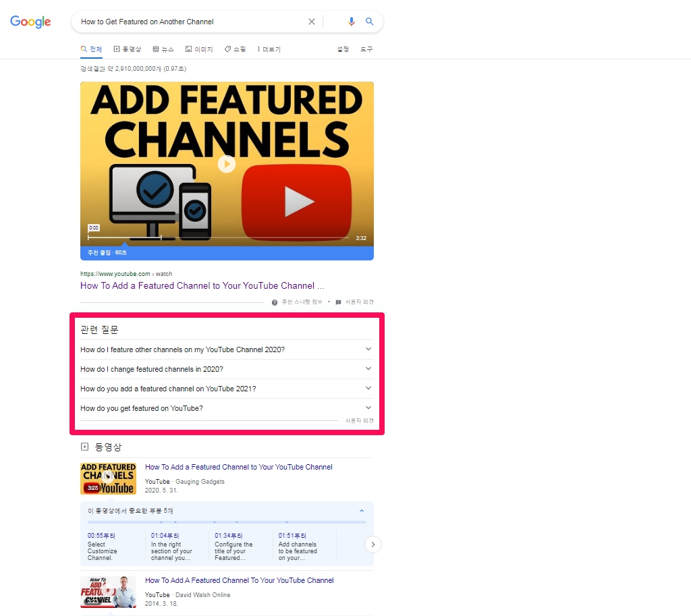The width and height of the screenshot is (691, 616).
Task: Expand How do you get featured on YouTube
Action: pyautogui.click(x=227, y=408)
